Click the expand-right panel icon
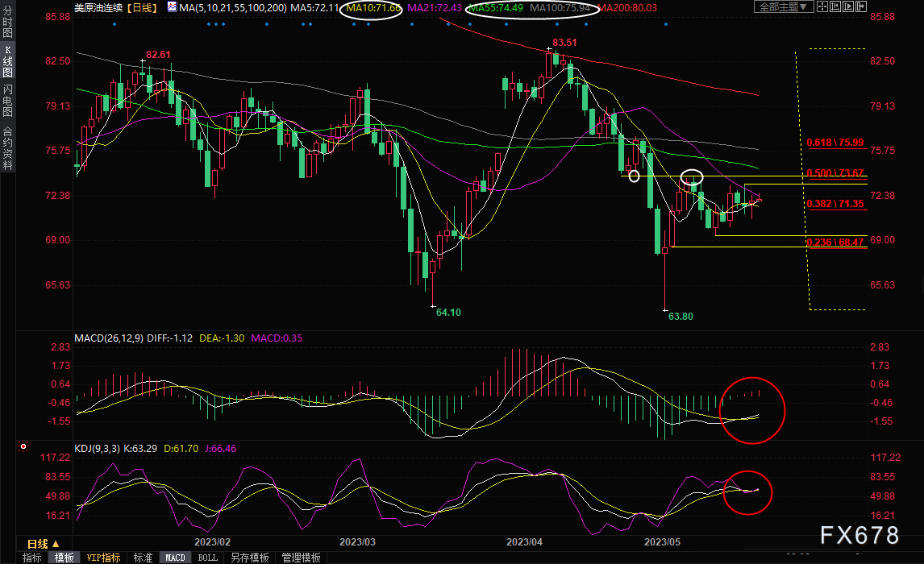924x564 pixels. [x=861, y=7]
